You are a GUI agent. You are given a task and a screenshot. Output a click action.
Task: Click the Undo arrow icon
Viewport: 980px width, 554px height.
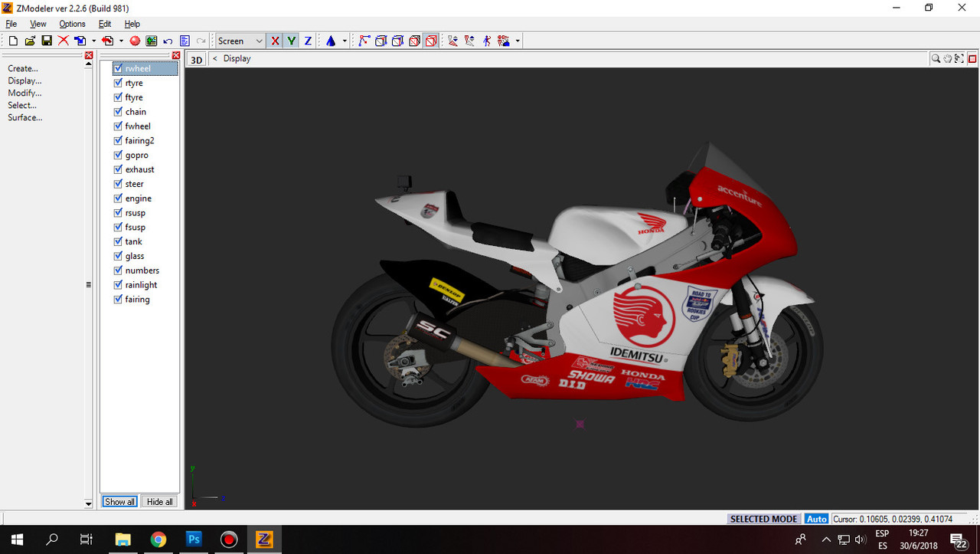tap(168, 41)
